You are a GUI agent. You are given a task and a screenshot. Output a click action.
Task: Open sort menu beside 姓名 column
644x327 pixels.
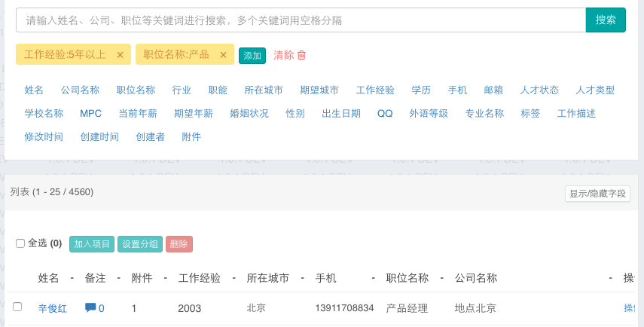click(x=72, y=278)
